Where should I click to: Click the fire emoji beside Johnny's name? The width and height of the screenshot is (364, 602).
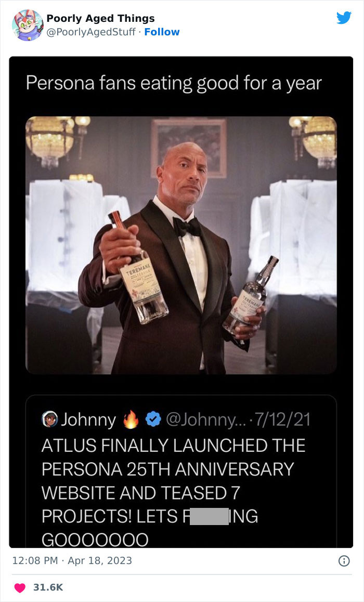[x=131, y=419]
